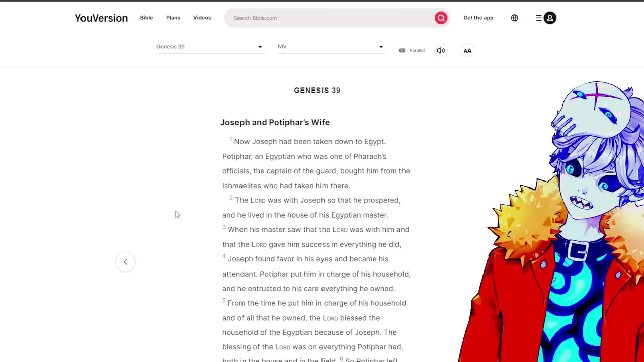Screen dimensions: 644x362
Task: Expand the NIV version dropdown
Action: pyautogui.click(x=331, y=47)
